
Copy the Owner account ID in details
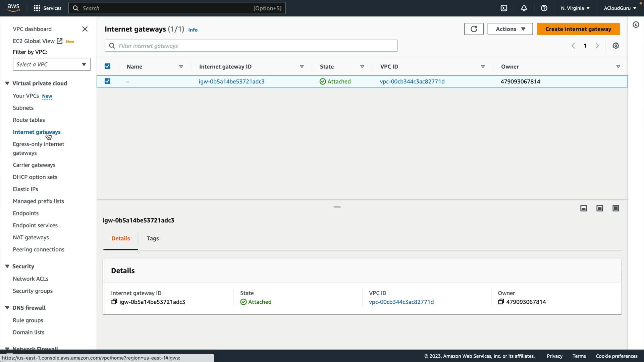click(x=501, y=302)
